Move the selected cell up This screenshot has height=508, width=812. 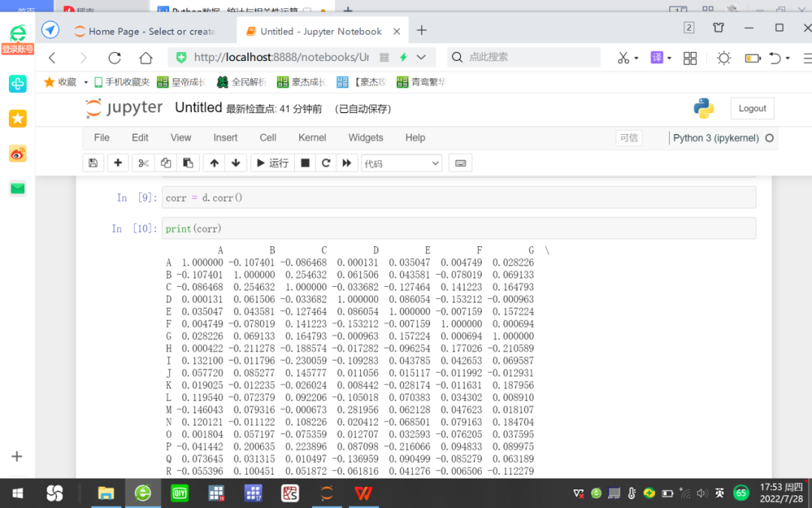click(215, 163)
